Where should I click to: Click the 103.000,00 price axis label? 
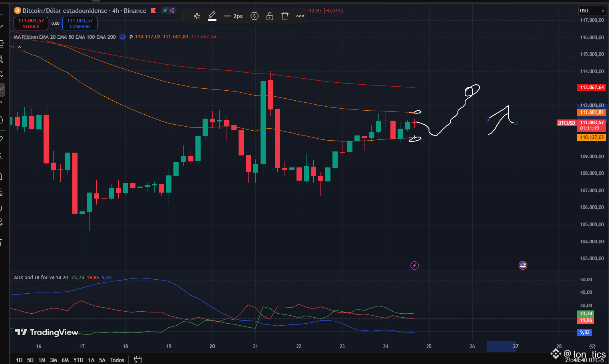point(592,259)
